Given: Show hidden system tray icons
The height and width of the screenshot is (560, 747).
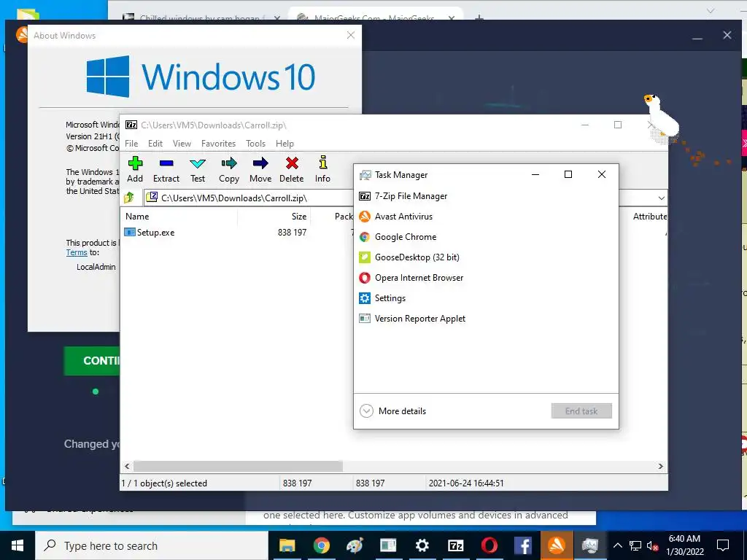Looking at the screenshot, I should (x=617, y=545).
